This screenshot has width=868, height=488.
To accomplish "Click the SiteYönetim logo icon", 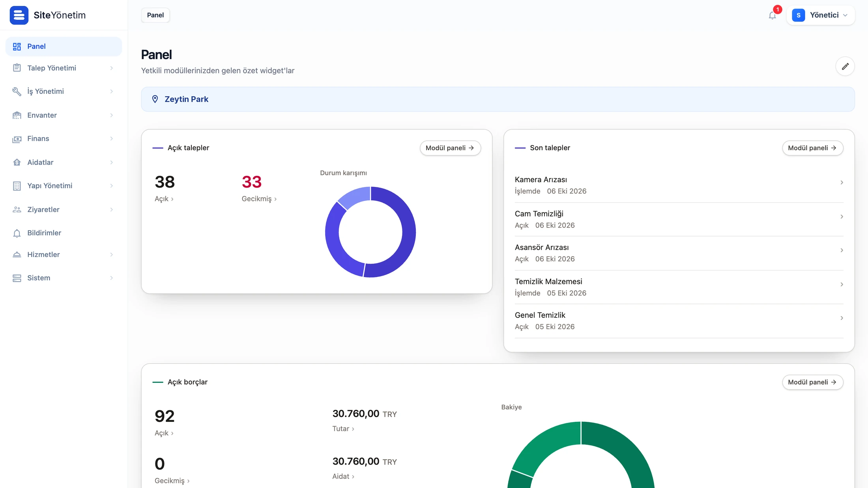I will (x=19, y=15).
